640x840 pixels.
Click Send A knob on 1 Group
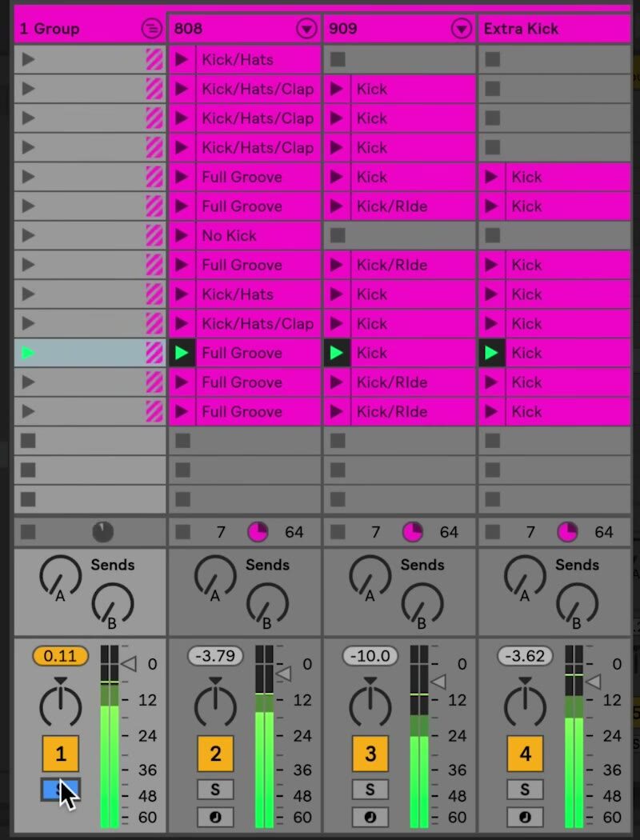click(61, 577)
